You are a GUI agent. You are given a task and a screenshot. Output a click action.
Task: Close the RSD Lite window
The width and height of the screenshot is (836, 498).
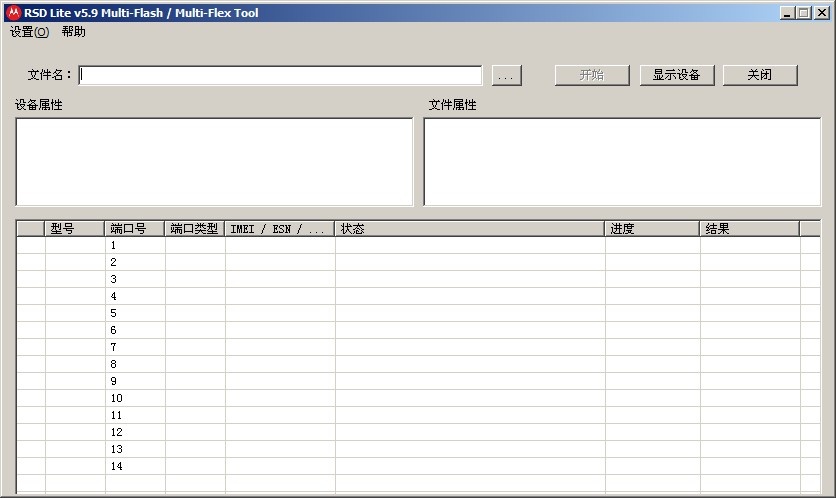coord(822,13)
